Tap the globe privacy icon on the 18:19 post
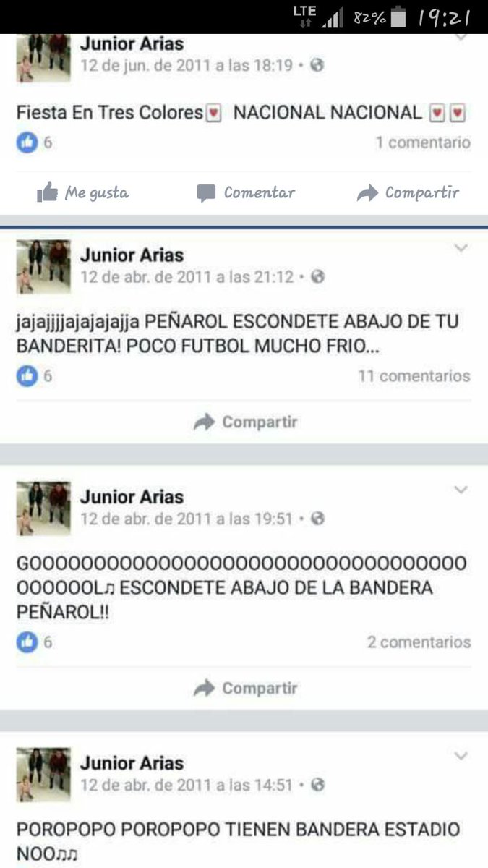Image resolution: width=488 pixels, height=868 pixels. [x=317, y=65]
